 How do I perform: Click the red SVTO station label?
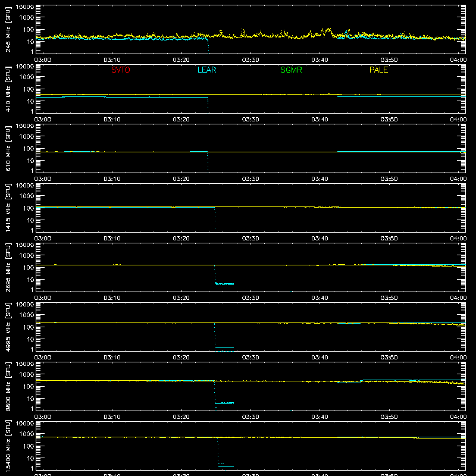(x=121, y=70)
